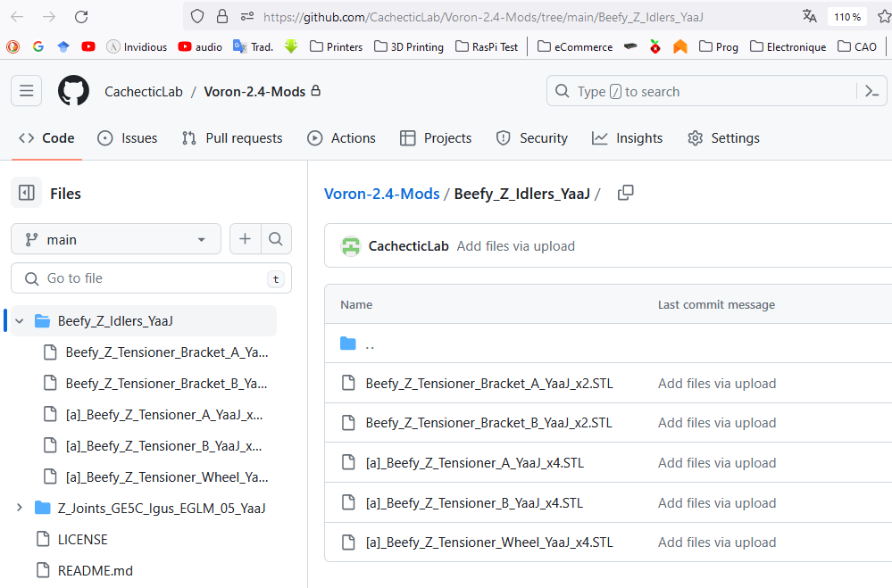Open the Trad. translate bookmark
The image size is (892, 588).
pos(254,46)
